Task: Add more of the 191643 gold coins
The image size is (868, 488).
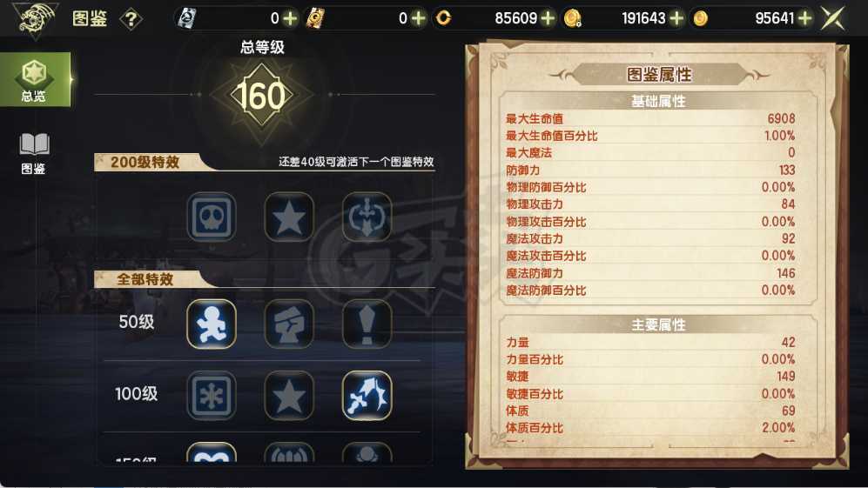Action: [x=676, y=19]
